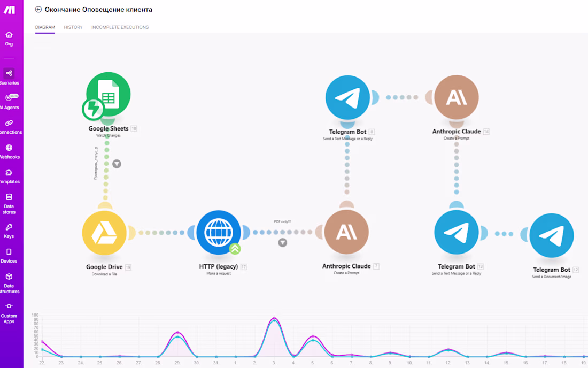Screen dimensions: 588x368
Task: Switch to the HISTORY tab
Action: coord(73,27)
